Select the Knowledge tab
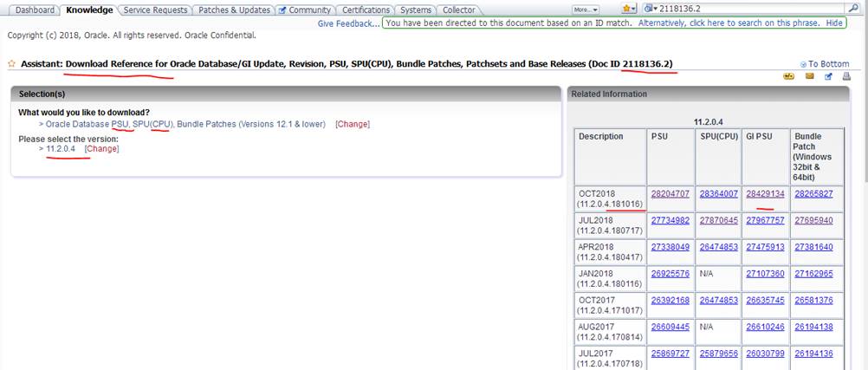This screenshot has width=868, height=370. coord(89,10)
